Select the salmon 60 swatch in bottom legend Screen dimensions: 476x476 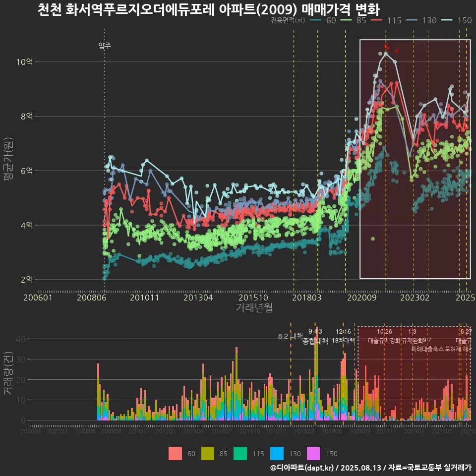[175, 454]
